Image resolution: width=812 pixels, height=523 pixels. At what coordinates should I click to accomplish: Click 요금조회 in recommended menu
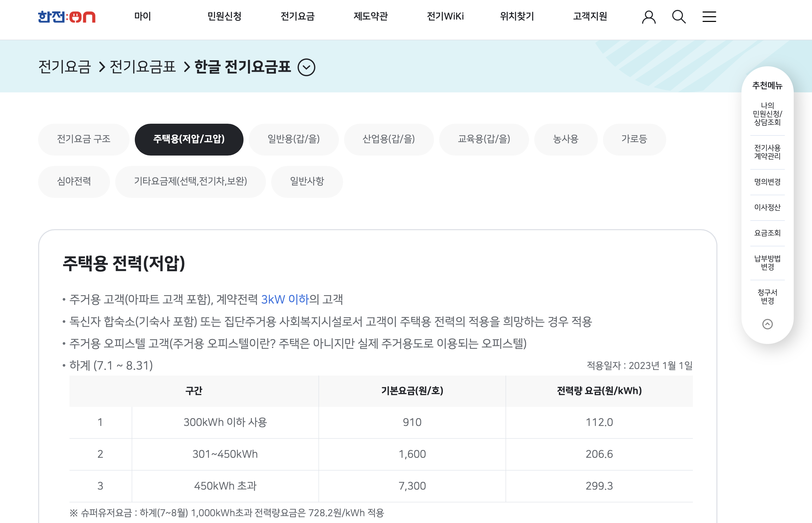click(767, 233)
